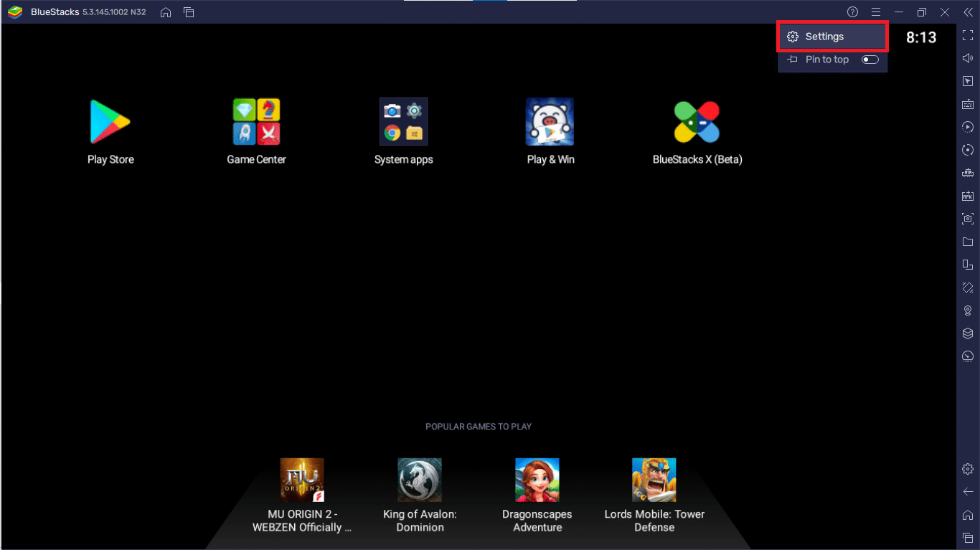Viewport: 980px width, 550px height.
Task: Open Game controls keyboard icon
Action: point(968,104)
